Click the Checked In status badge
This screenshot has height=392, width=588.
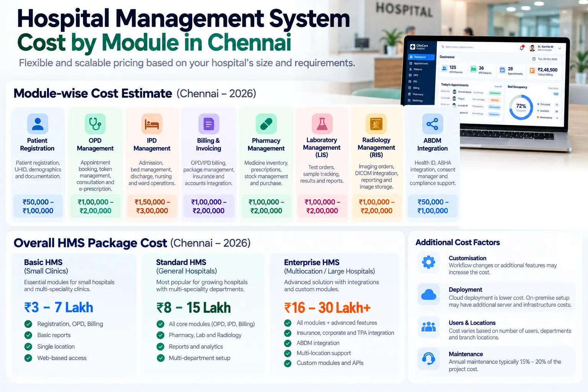point(495,93)
